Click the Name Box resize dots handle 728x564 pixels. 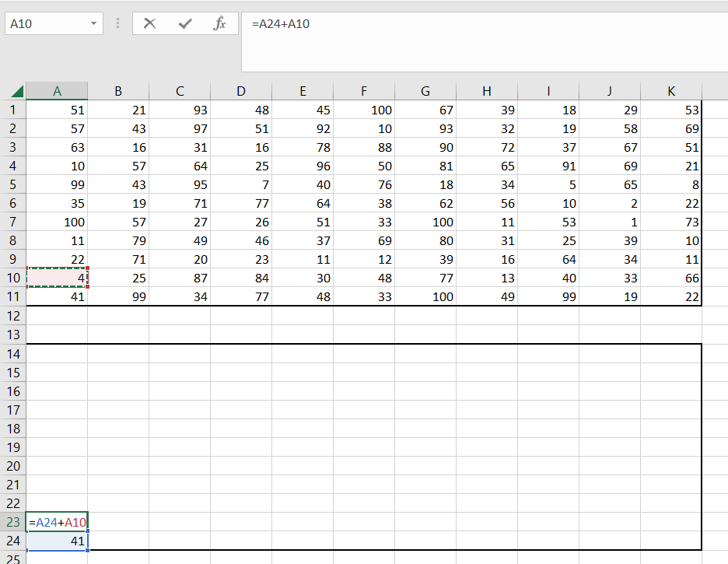coord(117,24)
